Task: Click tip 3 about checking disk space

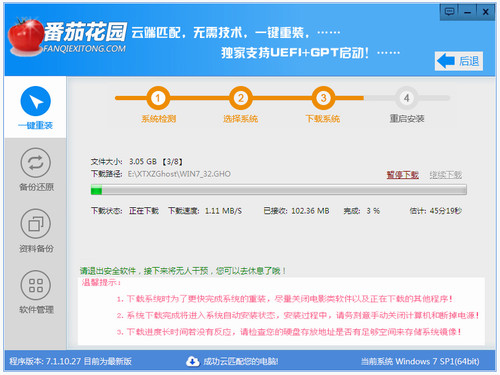Action: pyautogui.click(x=289, y=332)
